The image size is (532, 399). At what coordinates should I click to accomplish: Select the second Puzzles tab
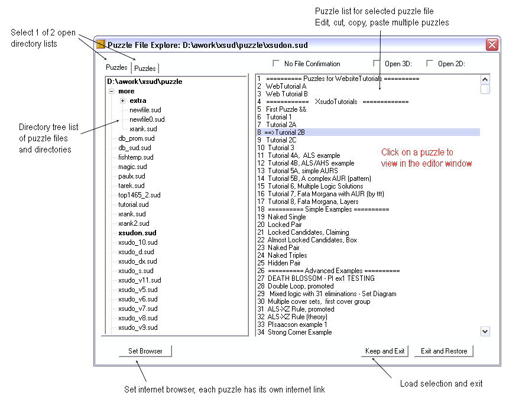point(145,69)
